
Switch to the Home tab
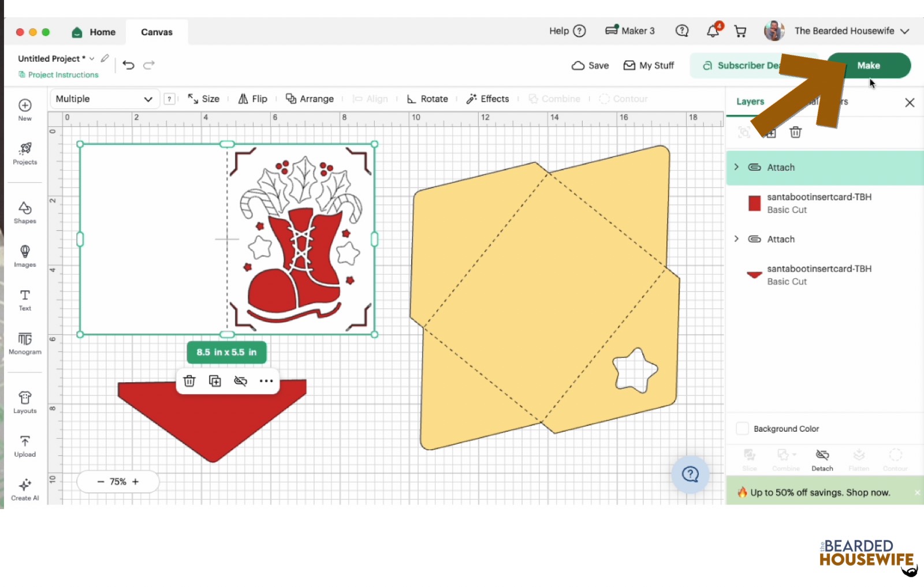click(94, 32)
